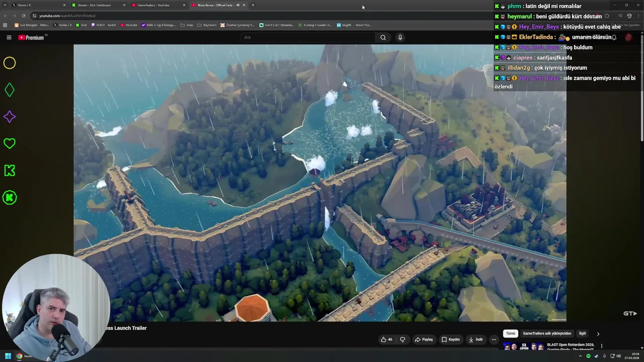Start voice search with microphone icon

(x=400, y=37)
